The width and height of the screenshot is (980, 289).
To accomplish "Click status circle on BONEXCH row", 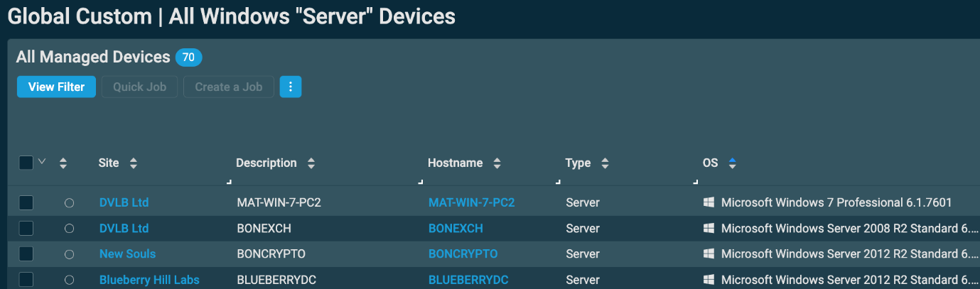I will coord(69,229).
